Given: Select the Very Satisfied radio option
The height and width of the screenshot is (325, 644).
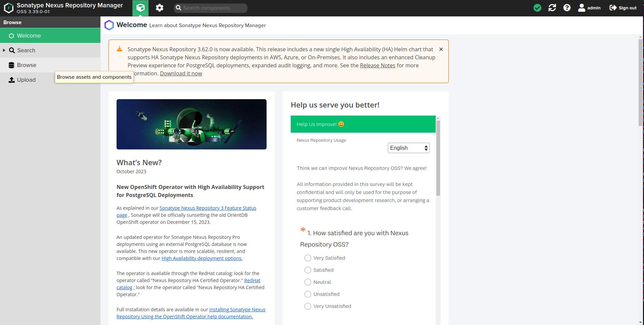Looking at the screenshot, I should 307,258.
